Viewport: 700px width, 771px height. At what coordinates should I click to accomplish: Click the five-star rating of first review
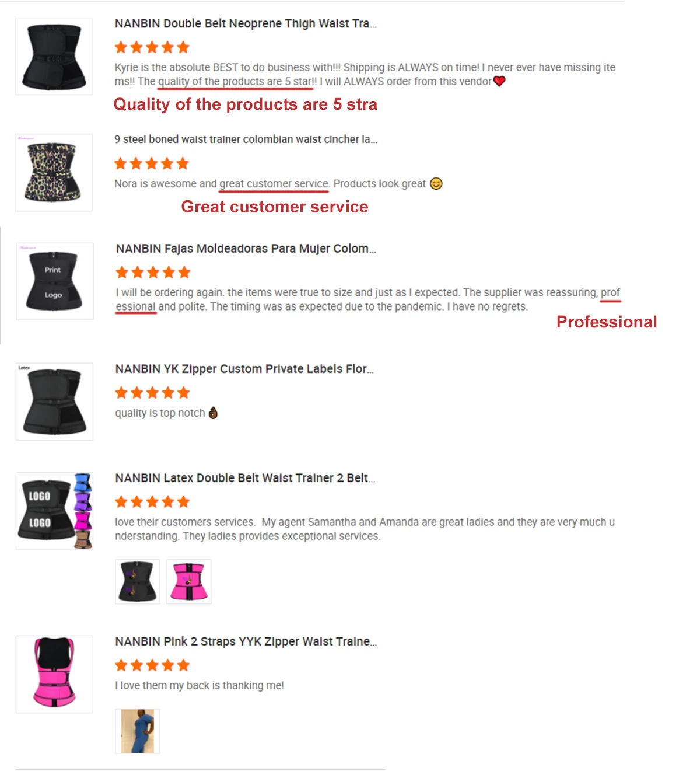coord(152,47)
